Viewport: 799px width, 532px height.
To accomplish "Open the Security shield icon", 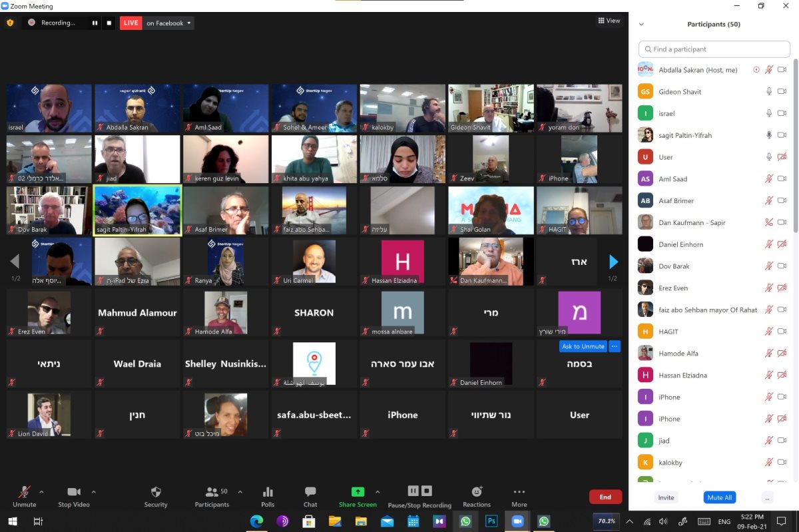I will (x=156, y=493).
